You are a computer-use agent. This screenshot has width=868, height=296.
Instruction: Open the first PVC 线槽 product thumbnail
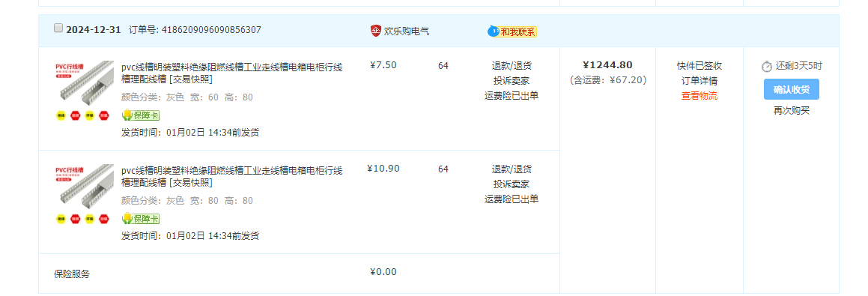pos(84,84)
